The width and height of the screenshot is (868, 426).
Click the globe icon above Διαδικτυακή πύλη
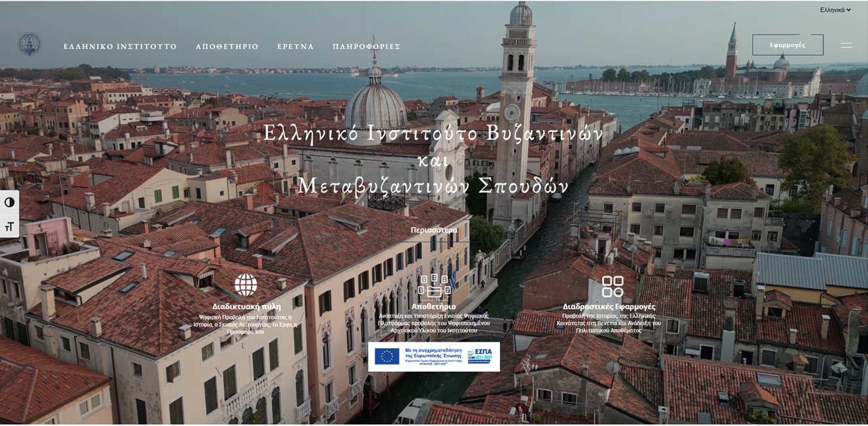246,285
